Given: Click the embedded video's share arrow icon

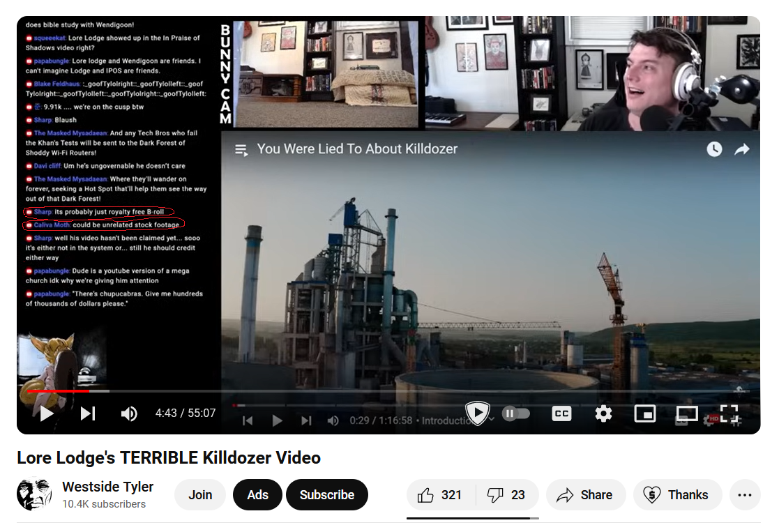Looking at the screenshot, I should pyautogui.click(x=742, y=149).
